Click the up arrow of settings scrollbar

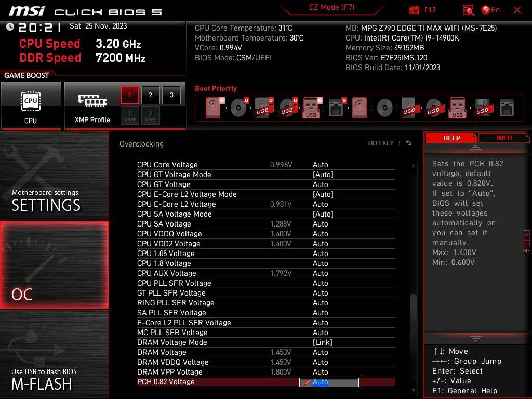[x=413, y=166]
